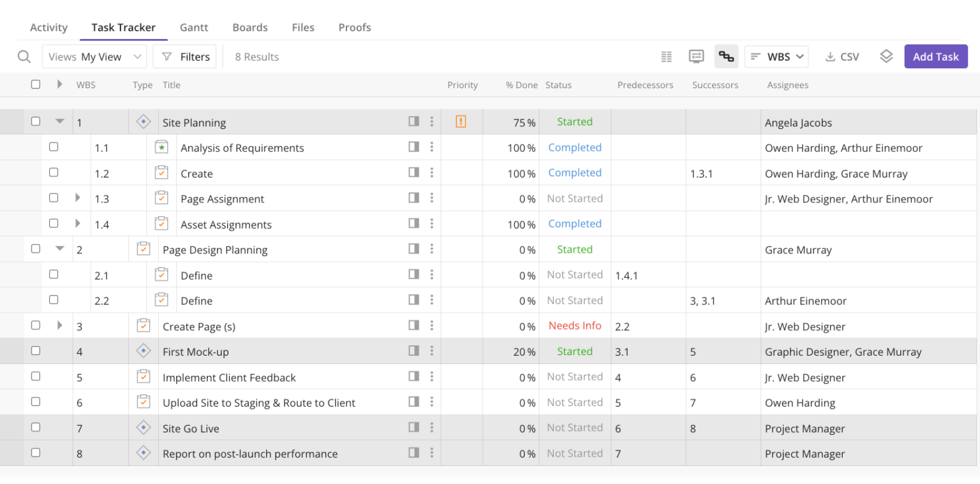Image resolution: width=980 pixels, height=484 pixels.
Task: Click the presentation screen icon
Action: [x=696, y=56]
